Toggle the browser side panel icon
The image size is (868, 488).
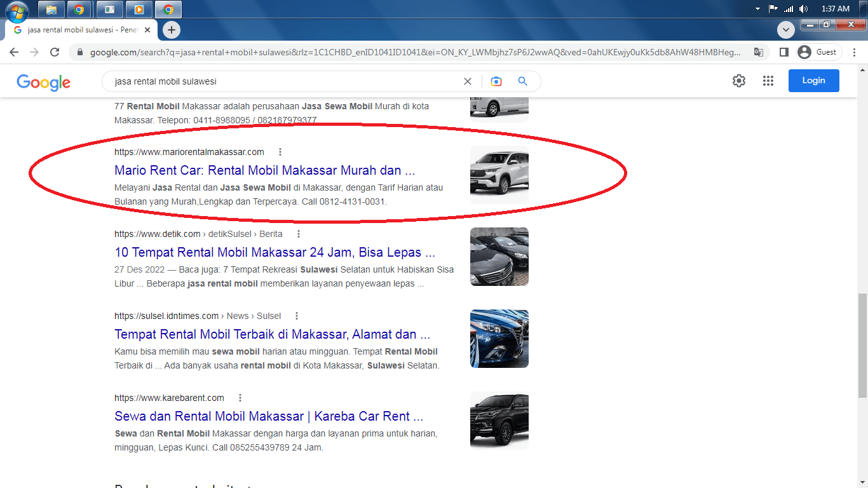click(x=784, y=52)
